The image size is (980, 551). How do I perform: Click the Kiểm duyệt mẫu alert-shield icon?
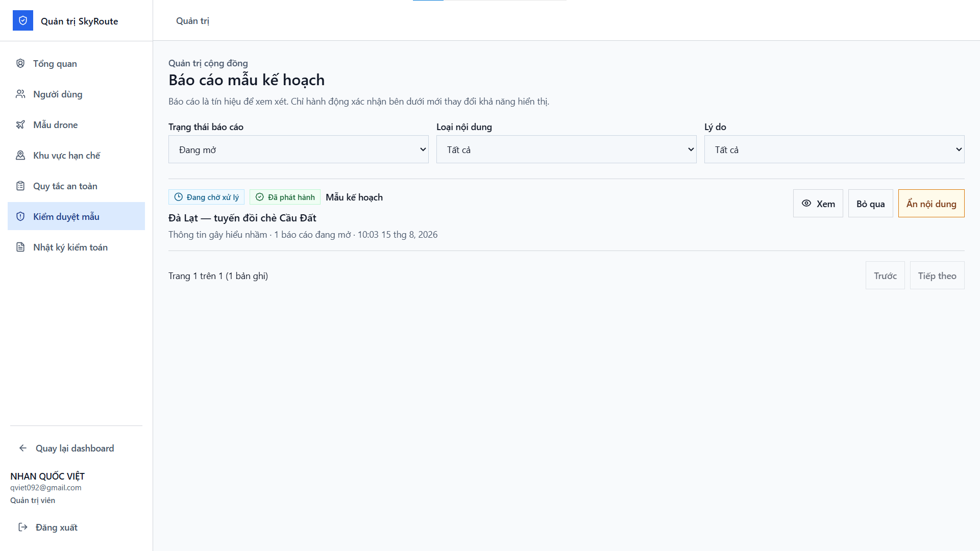pyautogui.click(x=20, y=216)
